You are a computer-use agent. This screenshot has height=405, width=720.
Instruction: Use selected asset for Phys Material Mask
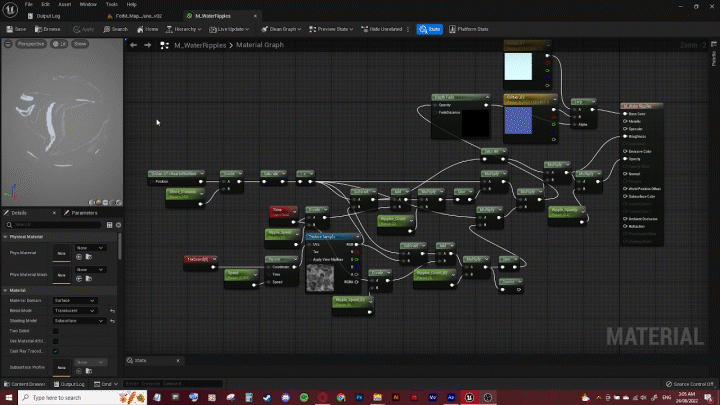point(79,279)
